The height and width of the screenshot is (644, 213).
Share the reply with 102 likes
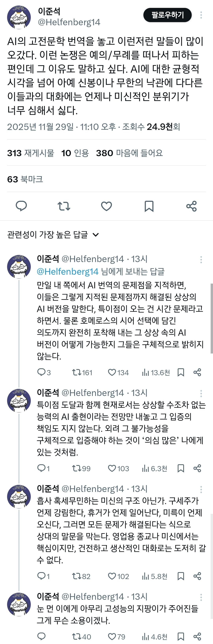197,576
